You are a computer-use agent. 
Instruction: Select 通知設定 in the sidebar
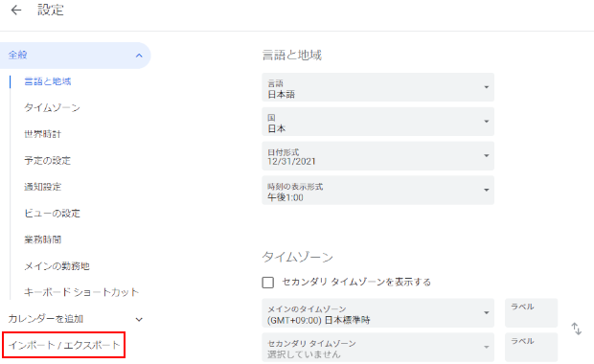coord(42,187)
